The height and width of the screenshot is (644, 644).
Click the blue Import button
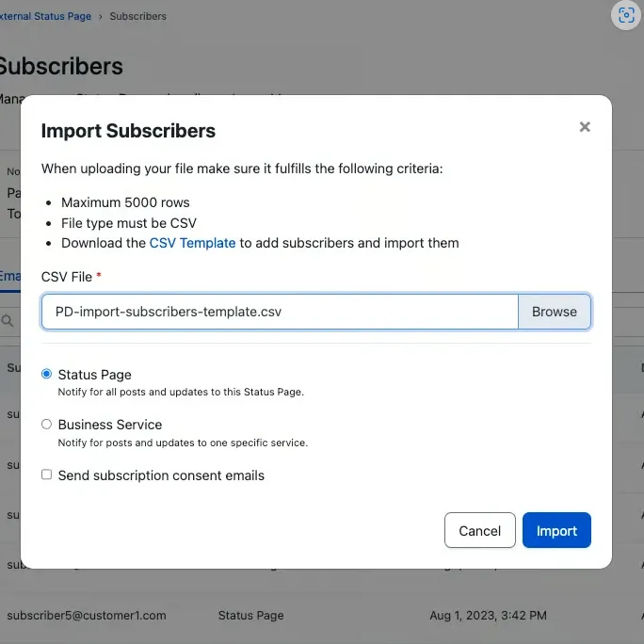coord(556,531)
